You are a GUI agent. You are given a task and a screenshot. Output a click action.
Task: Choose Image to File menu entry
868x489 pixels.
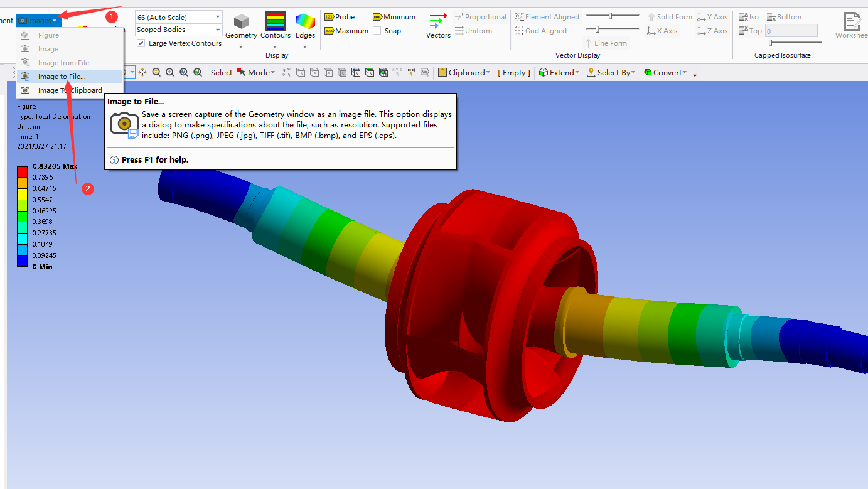point(62,77)
